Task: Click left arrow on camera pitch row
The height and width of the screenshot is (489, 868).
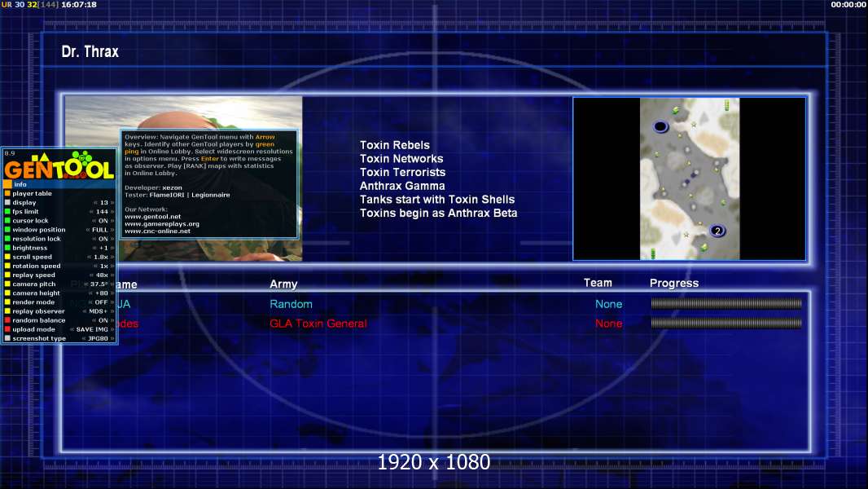Action: pyautogui.click(x=87, y=284)
